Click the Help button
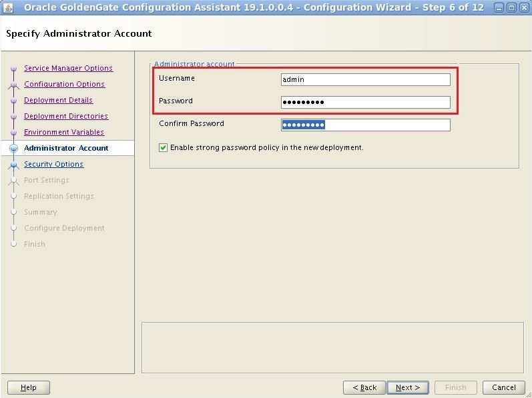The height and width of the screenshot is (398, 532). pos(29,387)
